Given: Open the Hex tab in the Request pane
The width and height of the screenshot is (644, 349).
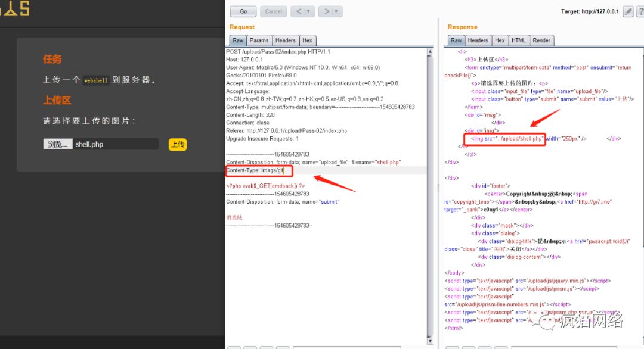Looking at the screenshot, I should [x=308, y=40].
